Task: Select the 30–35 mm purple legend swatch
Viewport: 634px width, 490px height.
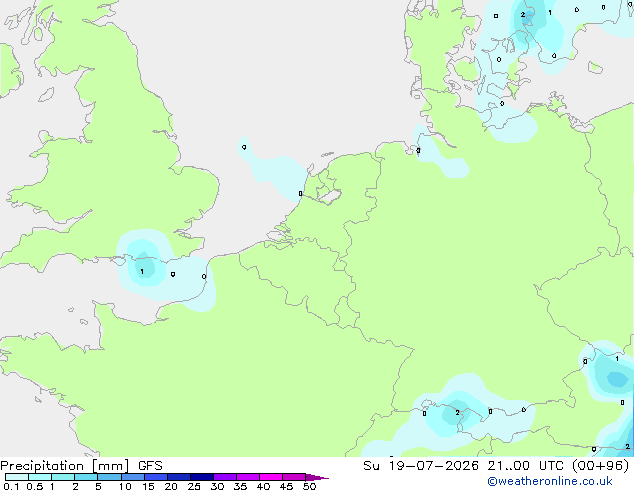Action: (x=224, y=477)
